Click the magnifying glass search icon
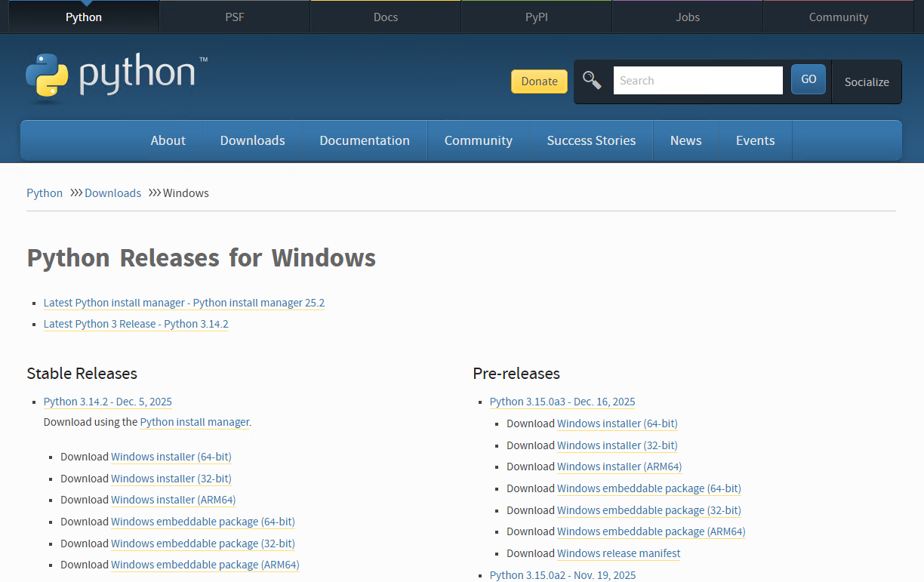Image resolution: width=924 pixels, height=582 pixels. (593, 81)
